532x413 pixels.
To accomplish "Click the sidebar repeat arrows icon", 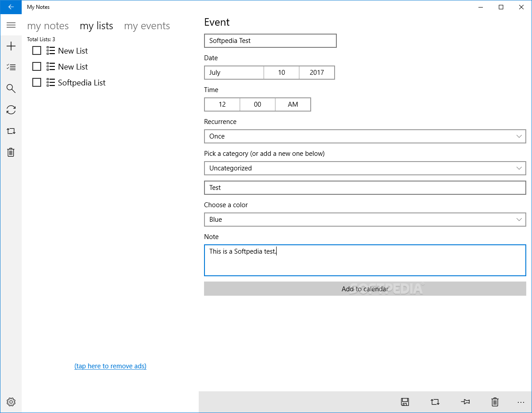I will pyautogui.click(x=11, y=131).
